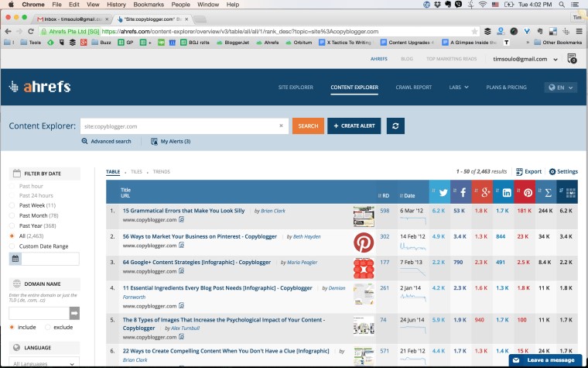This screenshot has height=368, width=588.
Task: Open notifications icon next to account email
Action: [x=572, y=59]
